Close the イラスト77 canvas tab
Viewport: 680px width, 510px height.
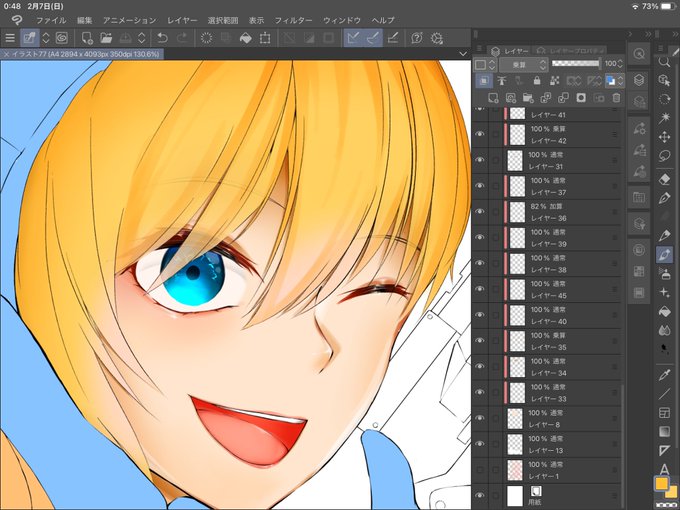(x=6, y=54)
